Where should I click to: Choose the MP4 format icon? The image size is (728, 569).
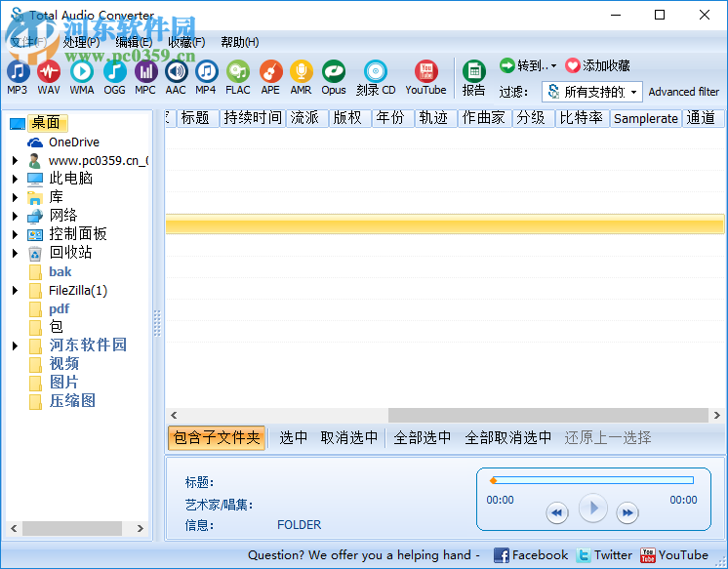click(x=206, y=72)
